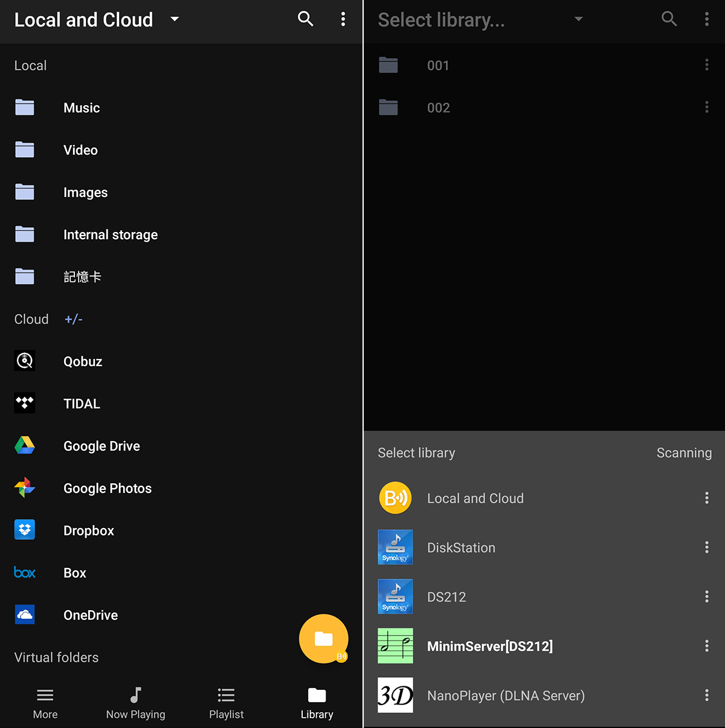The width and height of the screenshot is (725, 728).
Task: Open overflow menu in Local and Cloud header
Action: 343,19
